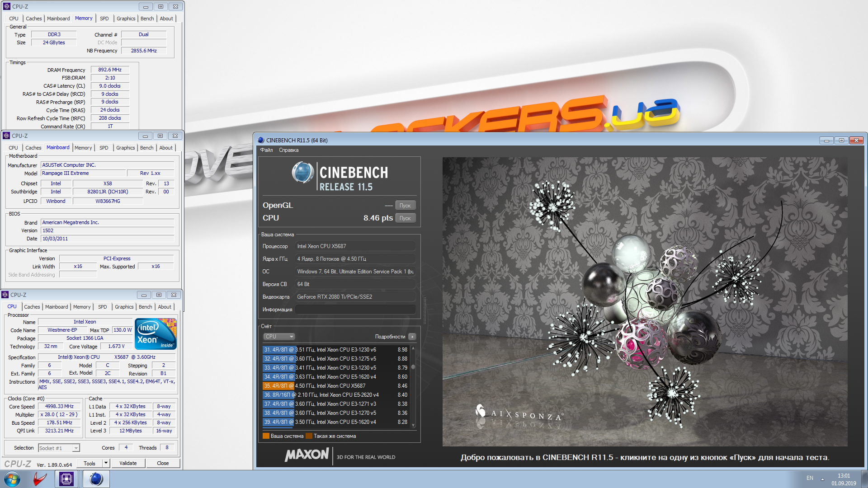
Task: Run OpenGL test with Пуск button
Action: click(405, 206)
